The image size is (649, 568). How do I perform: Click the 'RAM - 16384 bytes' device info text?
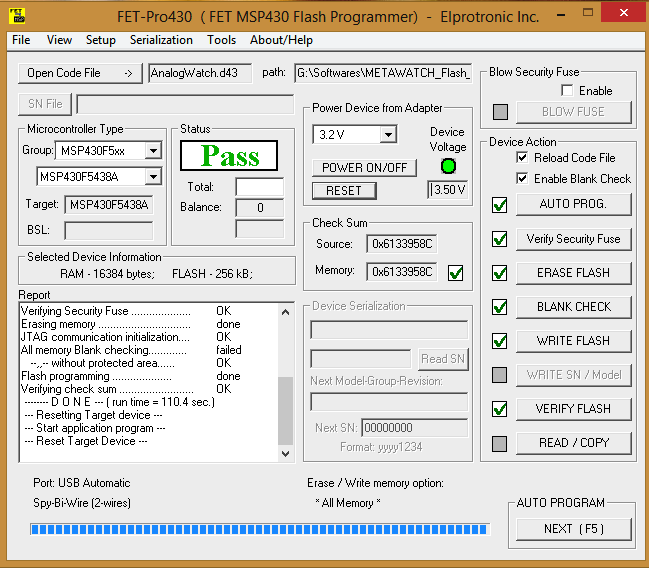point(107,274)
